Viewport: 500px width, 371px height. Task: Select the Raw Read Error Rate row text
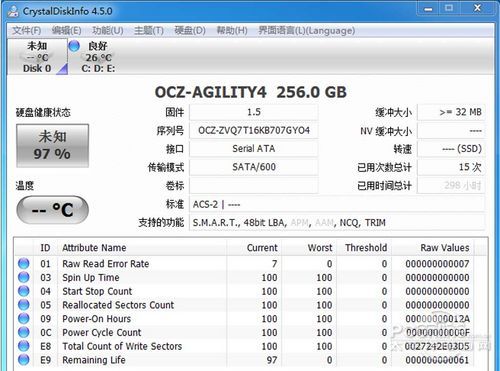pyautogui.click(x=106, y=264)
